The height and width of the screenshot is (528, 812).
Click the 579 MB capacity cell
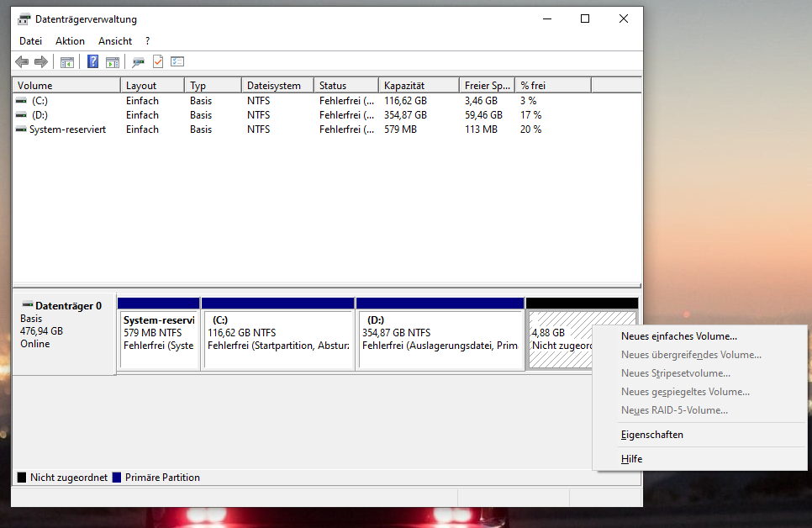[x=400, y=129]
